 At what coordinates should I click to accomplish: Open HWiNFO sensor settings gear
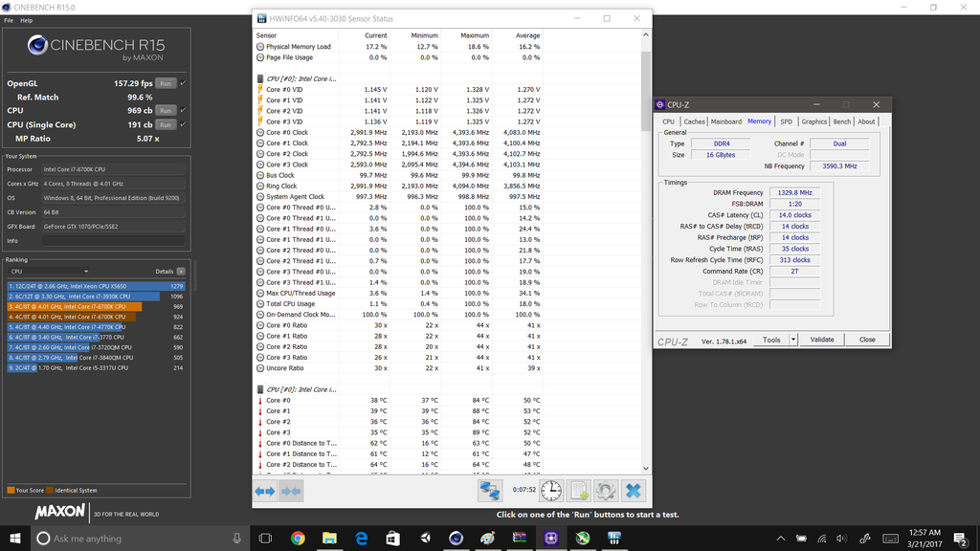pos(605,491)
